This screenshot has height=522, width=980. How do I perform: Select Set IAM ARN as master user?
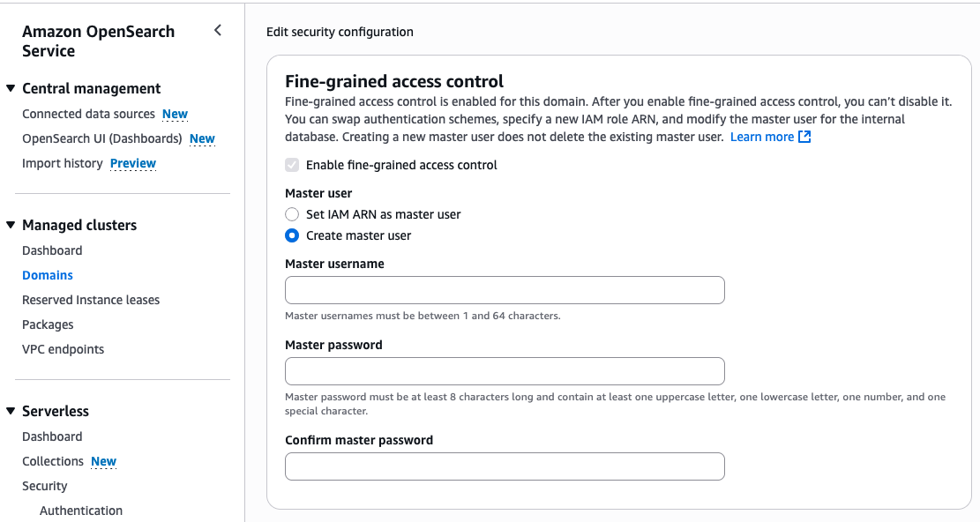292,214
